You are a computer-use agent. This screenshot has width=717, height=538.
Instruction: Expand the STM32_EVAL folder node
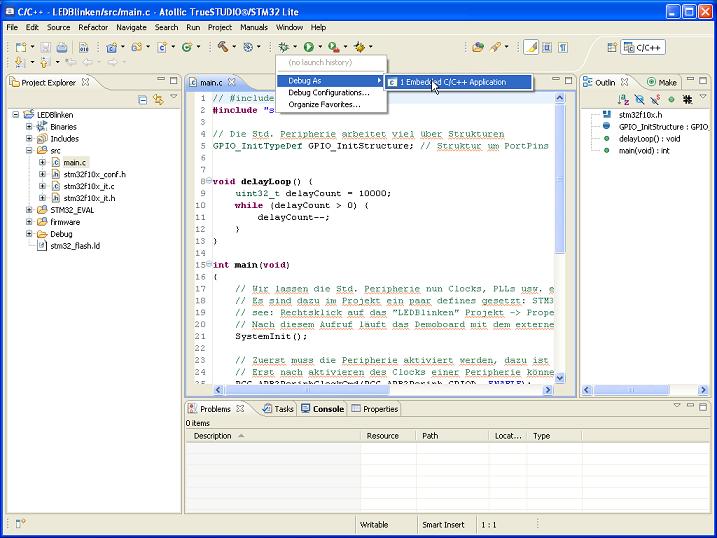(x=29, y=210)
